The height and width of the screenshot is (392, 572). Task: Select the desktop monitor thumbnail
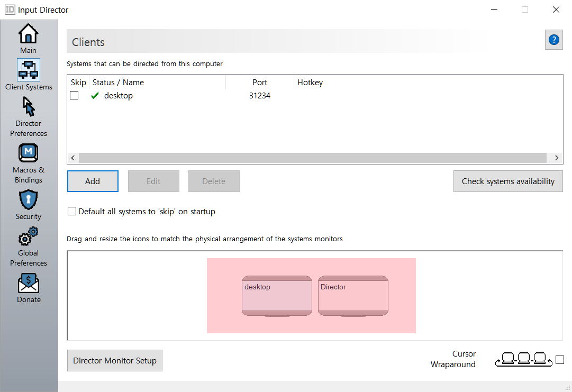coord(277,296)
